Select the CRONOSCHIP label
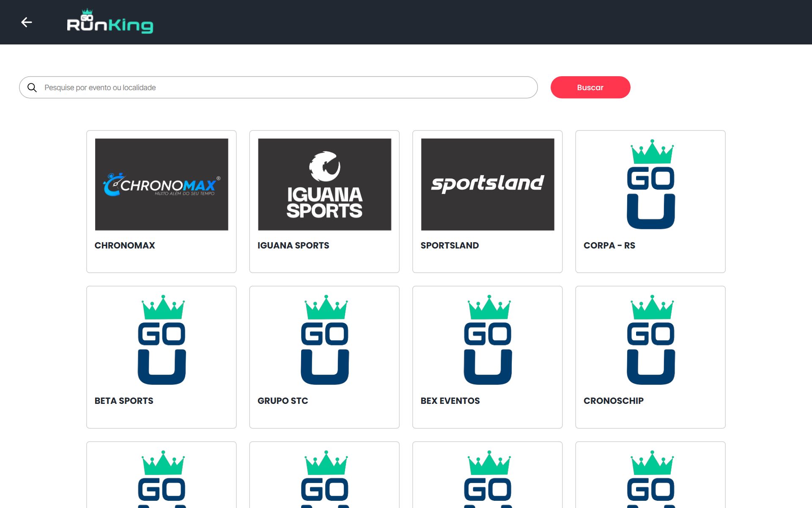Viewport: 812px width, 508px height. tap(614, 401)
